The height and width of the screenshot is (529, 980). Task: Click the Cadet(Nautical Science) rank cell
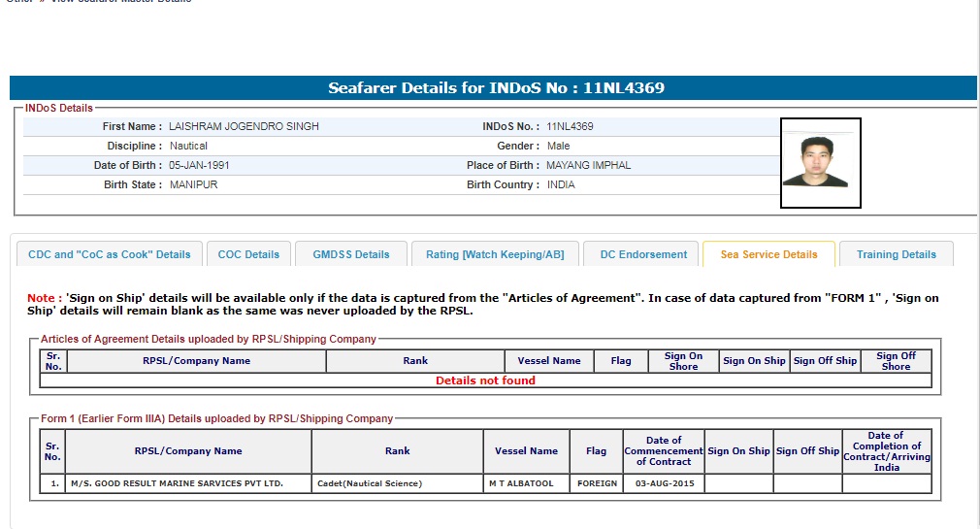[x=398, y=483]
